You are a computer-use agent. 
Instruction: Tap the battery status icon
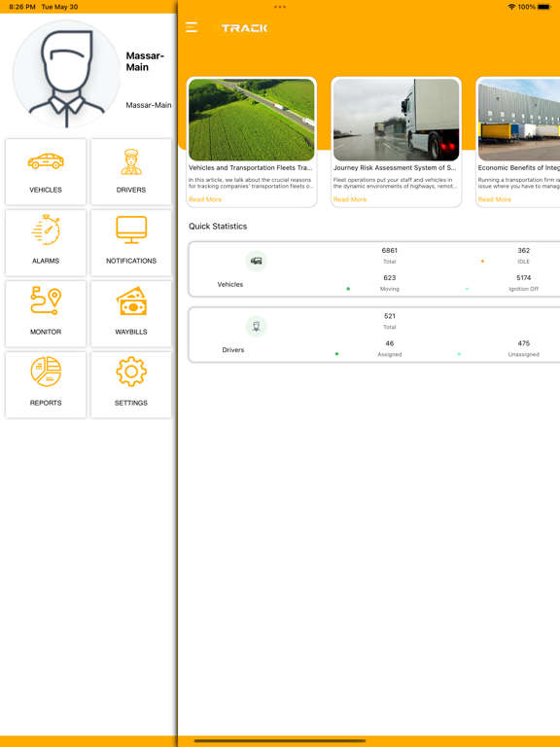pyautogui.click(x=544, y=7)
